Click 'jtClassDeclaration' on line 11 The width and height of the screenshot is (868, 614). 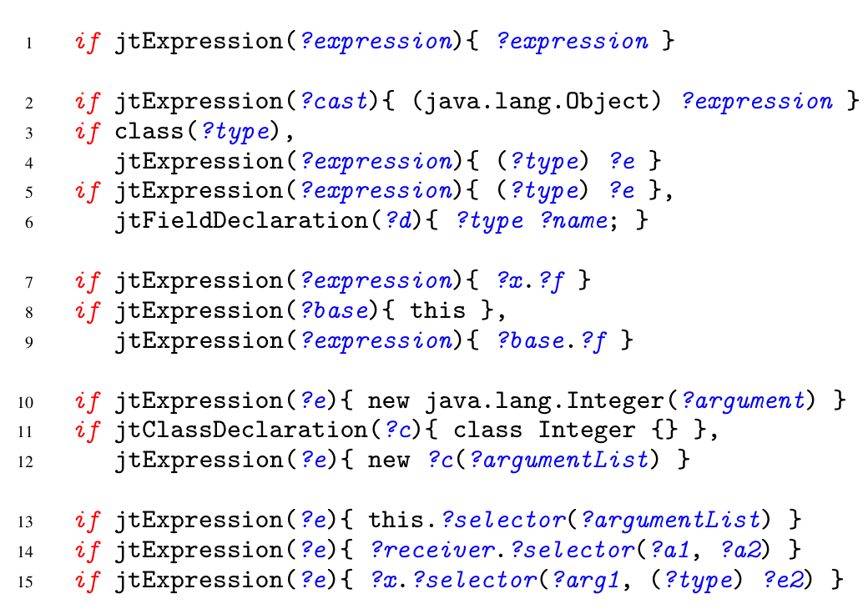tap(241, 430)
